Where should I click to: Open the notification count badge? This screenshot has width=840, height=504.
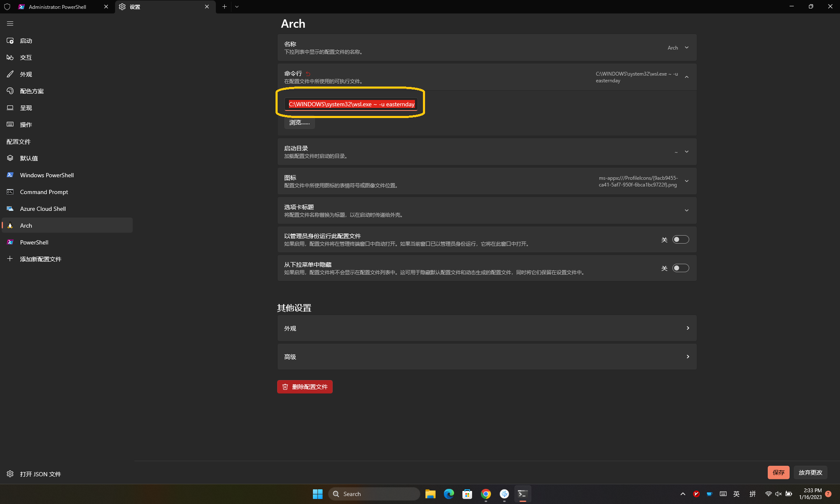click(828, 494)
